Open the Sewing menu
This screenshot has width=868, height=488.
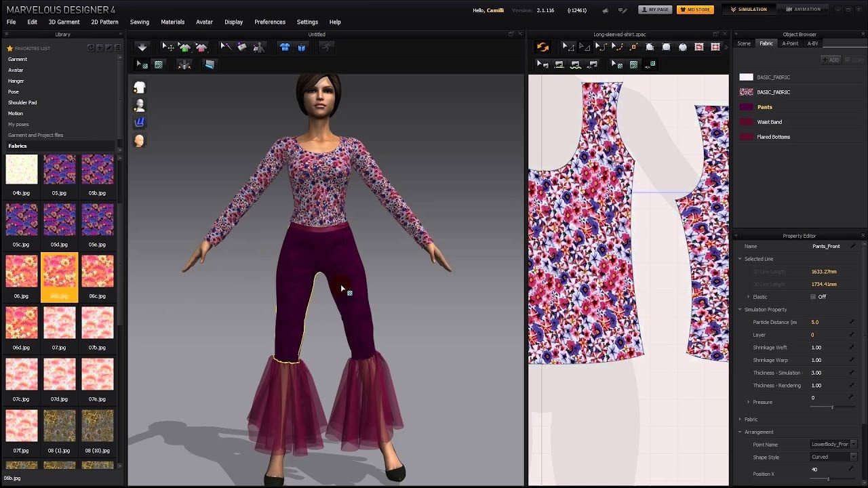point(139,22)
